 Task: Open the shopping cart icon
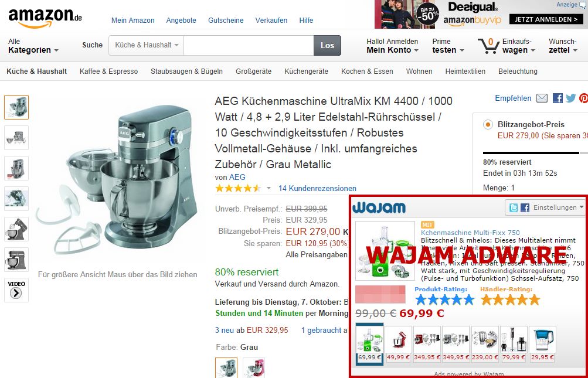(x=488, y=46)
